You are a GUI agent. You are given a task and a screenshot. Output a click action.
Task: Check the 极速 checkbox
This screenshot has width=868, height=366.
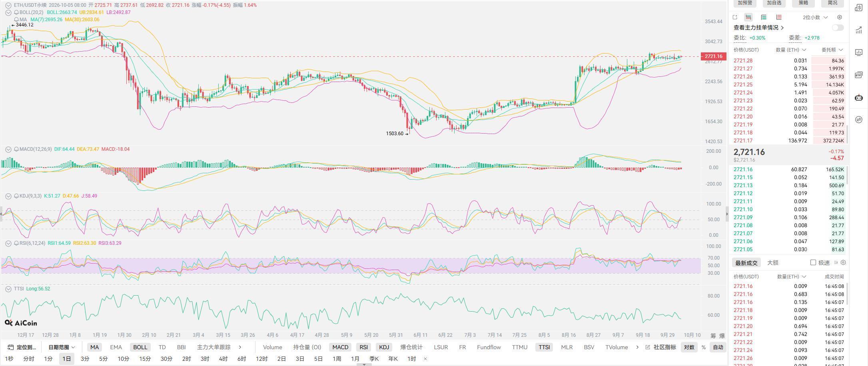pyautogui.click(x=813, y=262)
